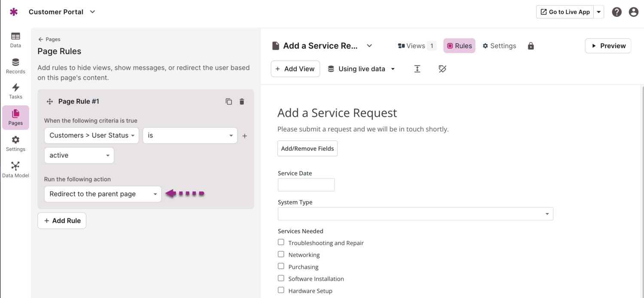
Task: Tick the Software Installation checkbox
Action: (x=281, y=278)
